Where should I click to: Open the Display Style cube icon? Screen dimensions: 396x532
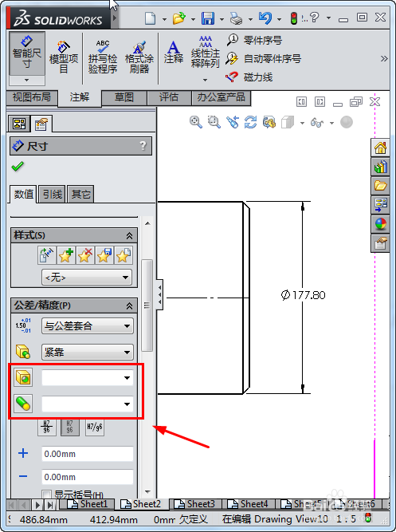point(288,122)
